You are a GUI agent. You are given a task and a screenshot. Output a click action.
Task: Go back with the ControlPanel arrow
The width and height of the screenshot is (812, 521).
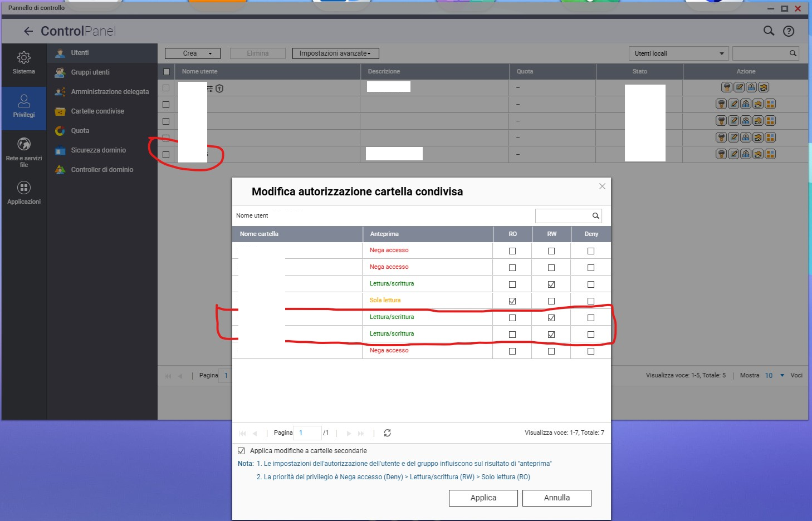(x=28, y=31)
